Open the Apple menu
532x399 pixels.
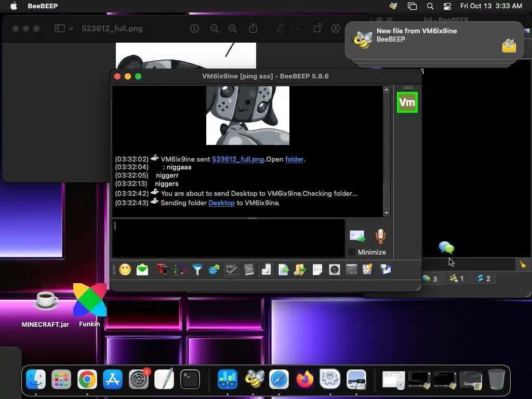point(14,6)
